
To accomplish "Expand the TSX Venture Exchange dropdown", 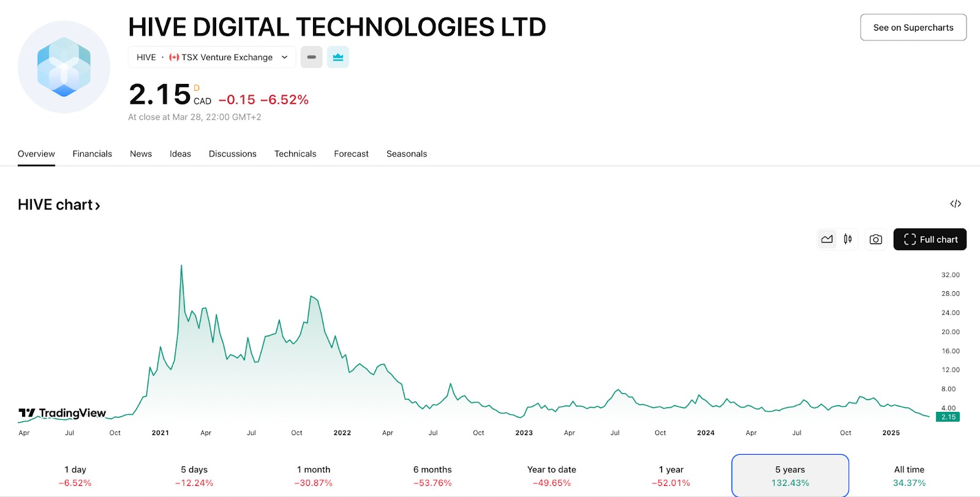I will point(212,57).
